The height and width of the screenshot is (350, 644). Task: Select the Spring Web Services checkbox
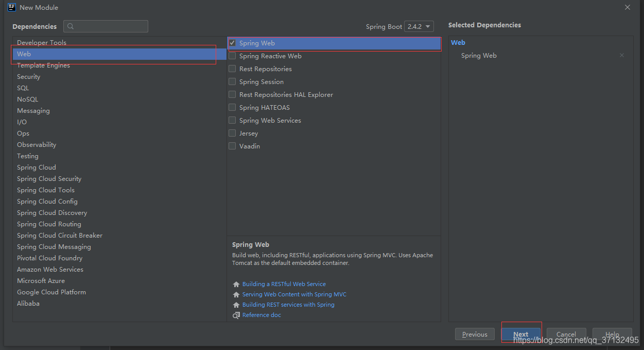(232, 121)
